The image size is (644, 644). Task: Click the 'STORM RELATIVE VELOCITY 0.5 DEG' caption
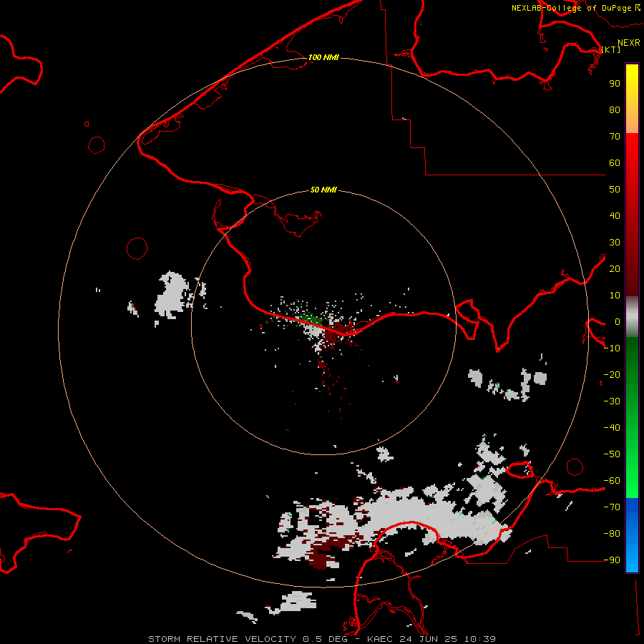tap(248, 639)
